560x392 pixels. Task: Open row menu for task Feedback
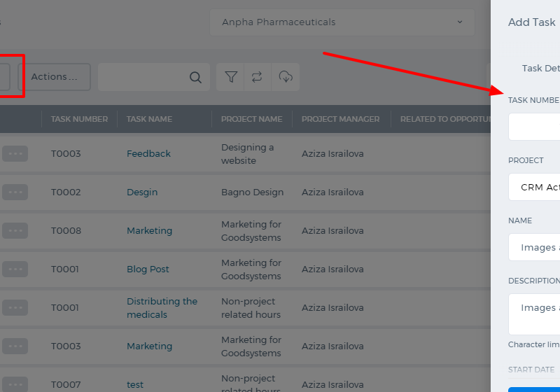click(x=15, y=153)
